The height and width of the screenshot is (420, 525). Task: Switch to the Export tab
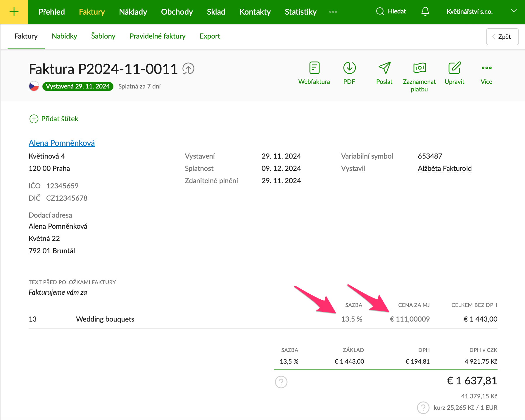210,36
